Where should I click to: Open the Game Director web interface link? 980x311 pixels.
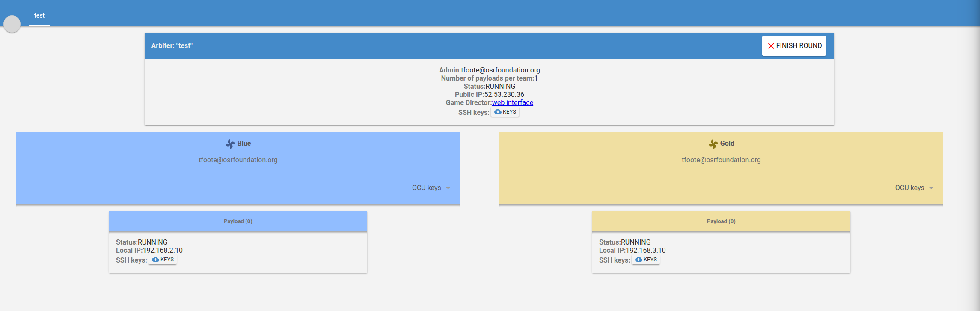pos(513,103)
